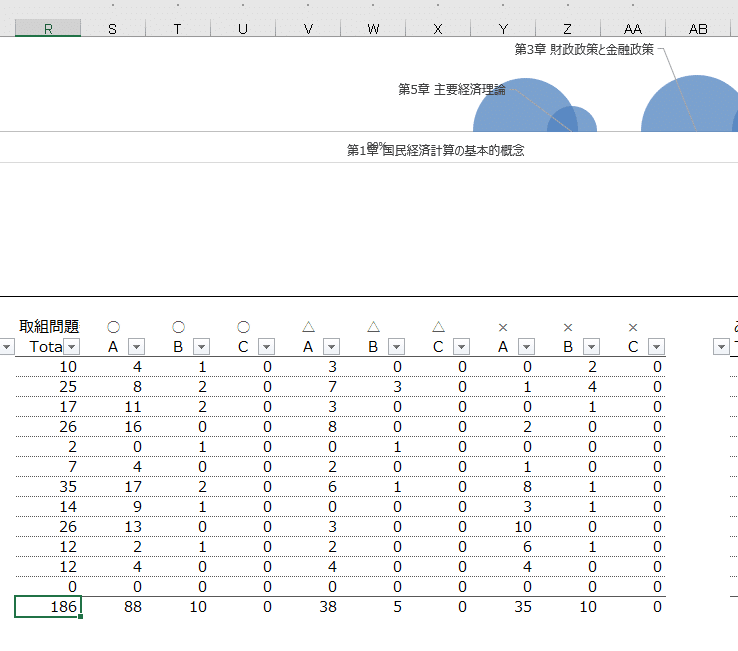Open filter dropdown for Total column
738x651 pixels.
click(72, 347)
